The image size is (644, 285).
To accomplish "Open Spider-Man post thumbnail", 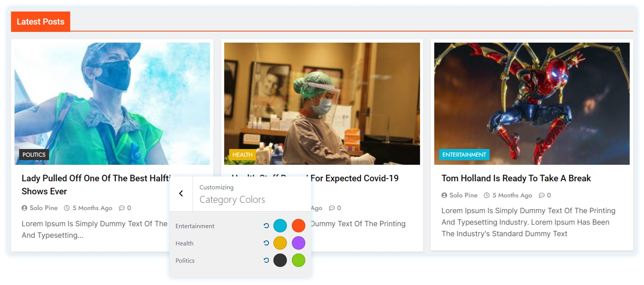I will pyautogui.click(x=532, y=104).
